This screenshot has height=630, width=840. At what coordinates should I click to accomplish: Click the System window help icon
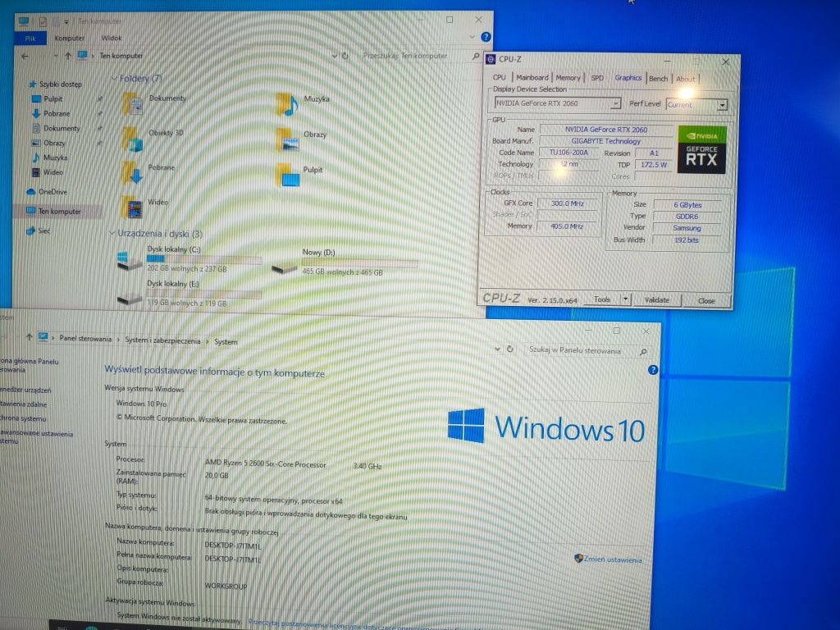[x=652, y=370]
